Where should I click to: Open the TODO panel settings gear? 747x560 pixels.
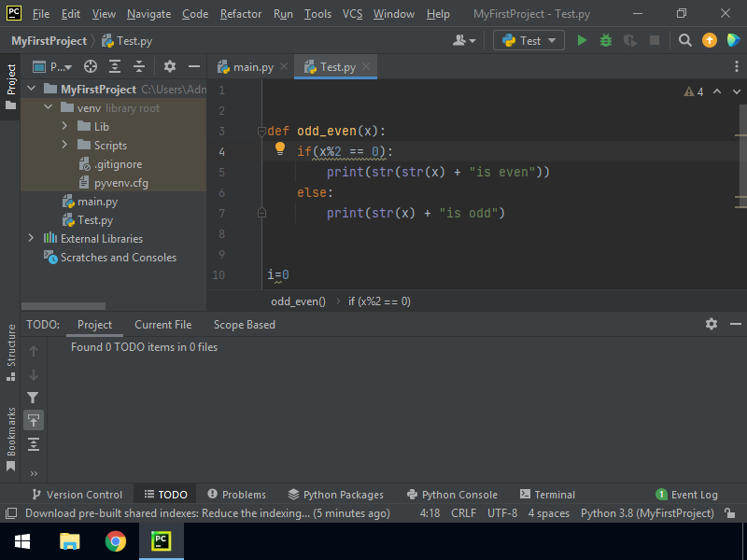[x=712, y=324]
